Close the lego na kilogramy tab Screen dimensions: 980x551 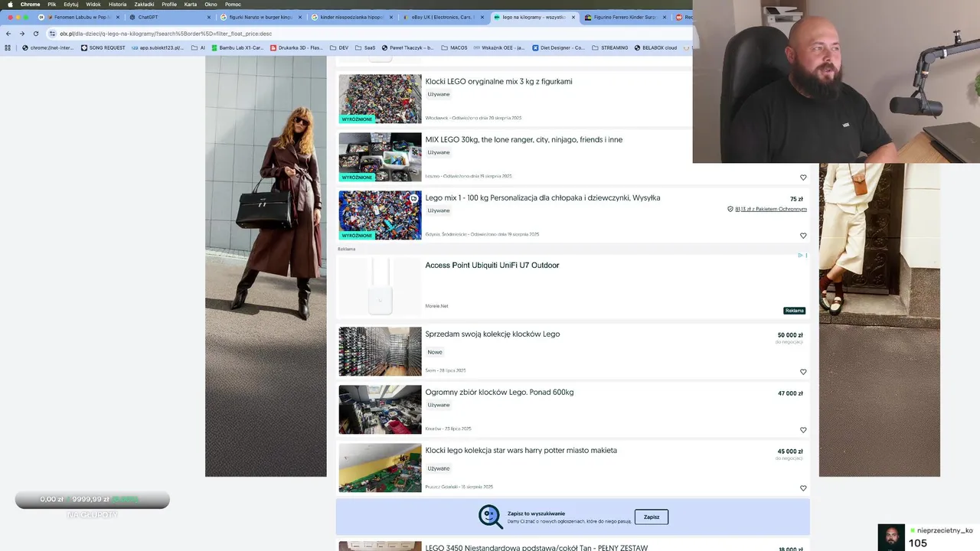pyautogui.click(x=573, y=17)
